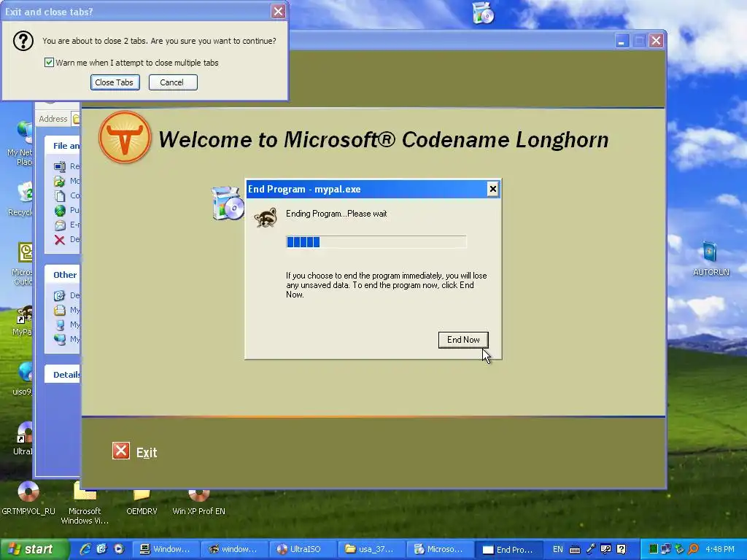Click the help question icon in language bar
This screenshot has height=560, width=747.
(622, 549)
